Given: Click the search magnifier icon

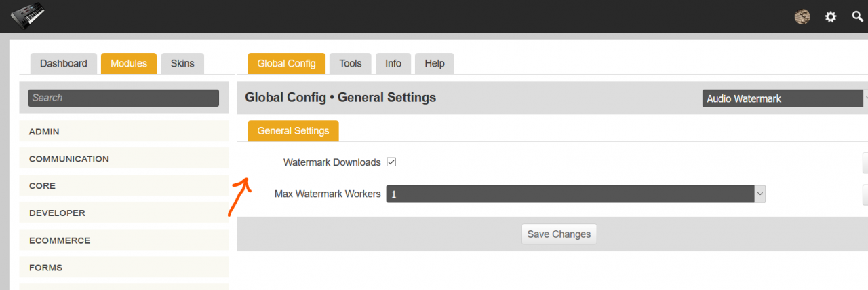Looking at the screenshot, I should click(858, 16).
